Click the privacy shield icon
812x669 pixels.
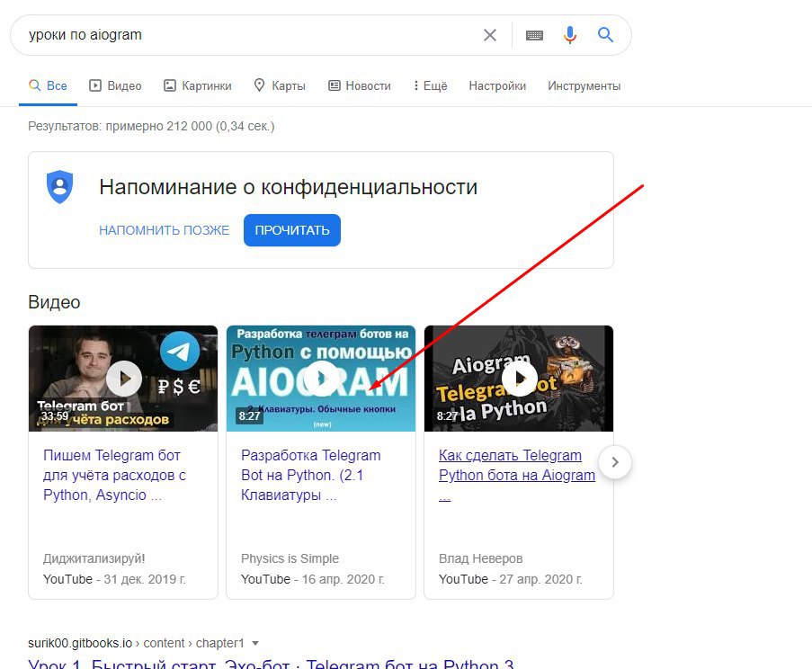(x=60, y=187)
